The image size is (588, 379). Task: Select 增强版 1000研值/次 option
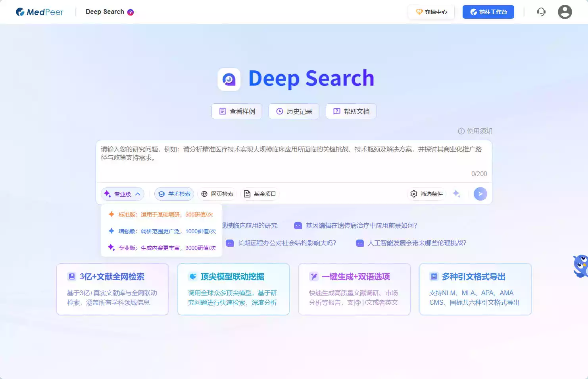point(161,231)
